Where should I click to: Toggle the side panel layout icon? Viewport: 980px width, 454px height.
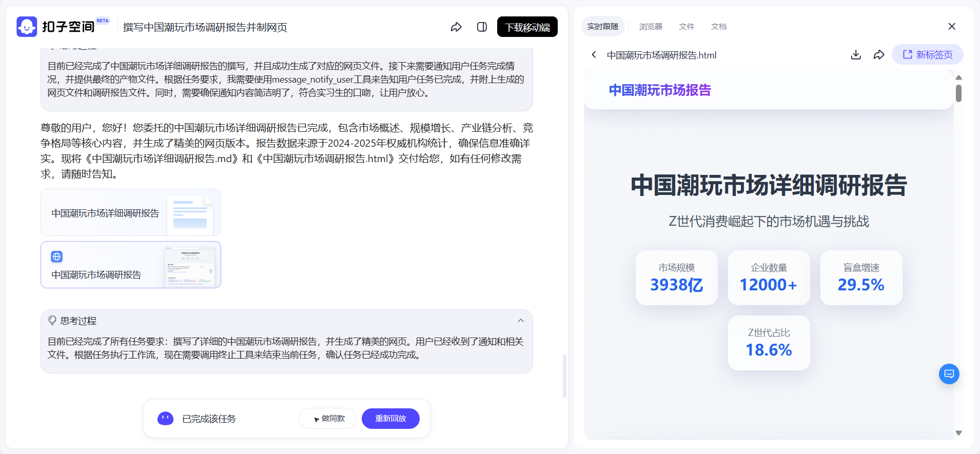click(482, 27)
